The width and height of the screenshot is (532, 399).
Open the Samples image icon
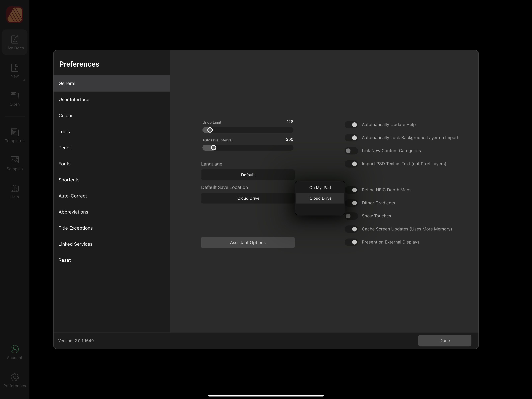point(15,160)
